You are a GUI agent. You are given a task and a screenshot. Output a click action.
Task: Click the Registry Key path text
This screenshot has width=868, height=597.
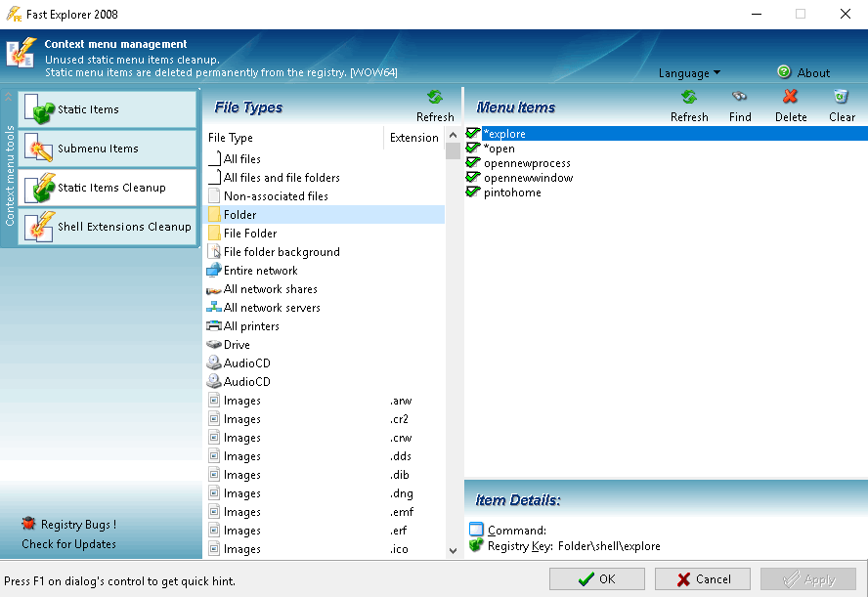(609, 546)
